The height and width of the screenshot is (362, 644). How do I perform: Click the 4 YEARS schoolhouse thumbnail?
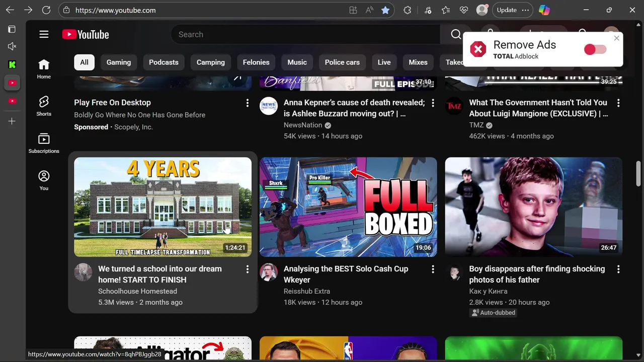(x=163, y=207)
